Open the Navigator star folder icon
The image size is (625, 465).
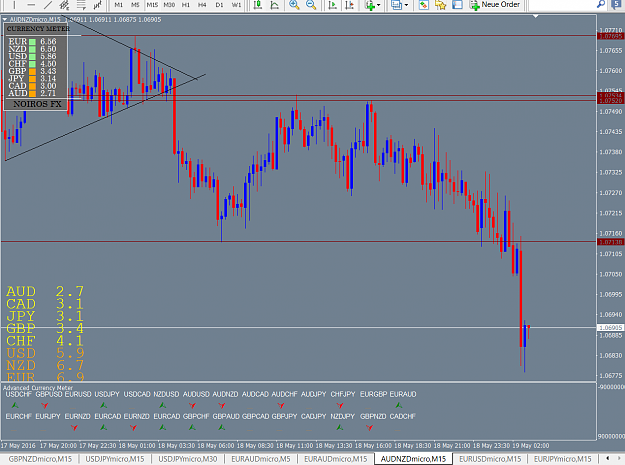coord(440,5)
